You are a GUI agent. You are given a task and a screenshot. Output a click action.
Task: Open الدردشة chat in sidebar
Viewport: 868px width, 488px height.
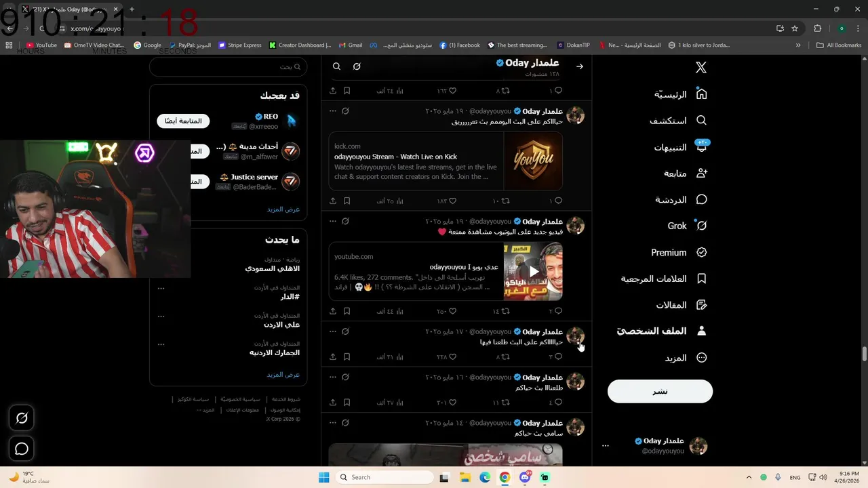tap(681, 200)
